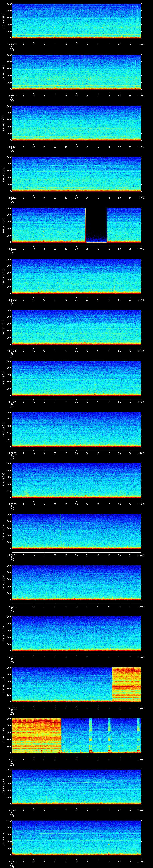Click the red-yellow noise block opening the 11:28:00 spectrogram

tap(37, 736)
